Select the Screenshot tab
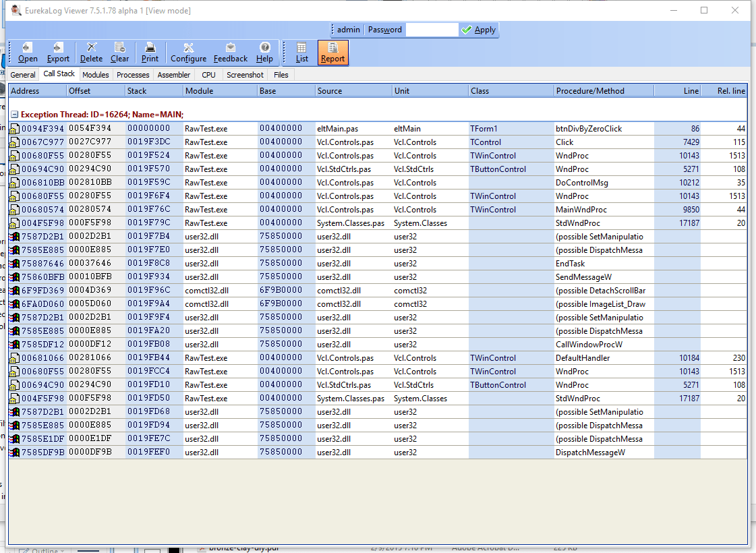Screen dimensions: 756x553 point(245,75)
